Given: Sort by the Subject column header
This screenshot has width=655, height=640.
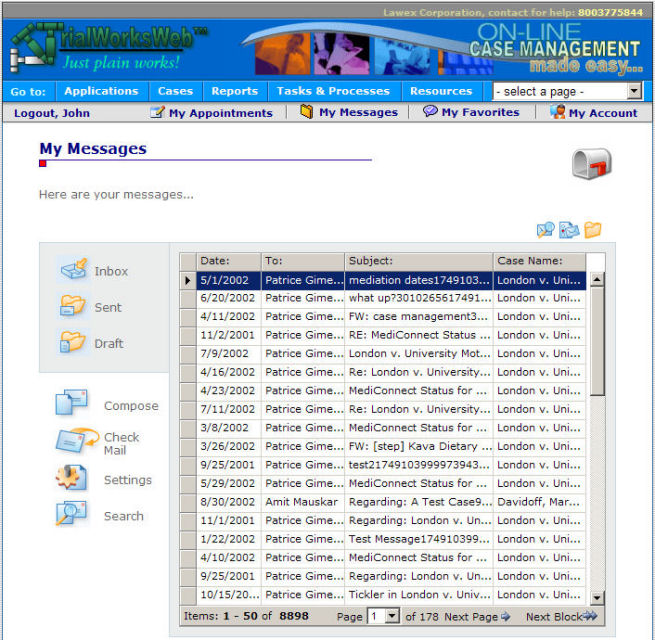Looking at the screenshot, I should click(x=419, y=261).
